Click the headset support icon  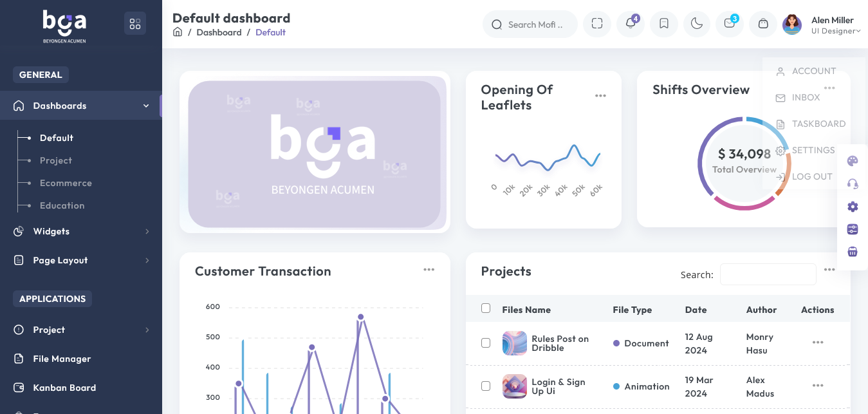(853, 184)
